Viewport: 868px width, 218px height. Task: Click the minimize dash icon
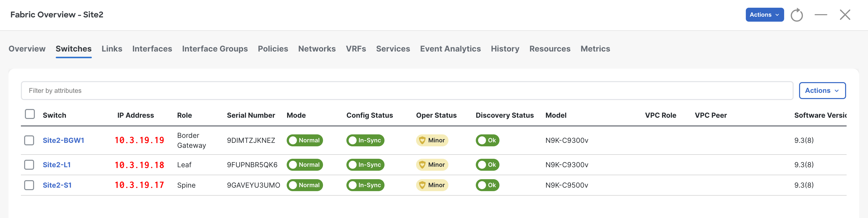pyautogui.click(x=821, y=15)
